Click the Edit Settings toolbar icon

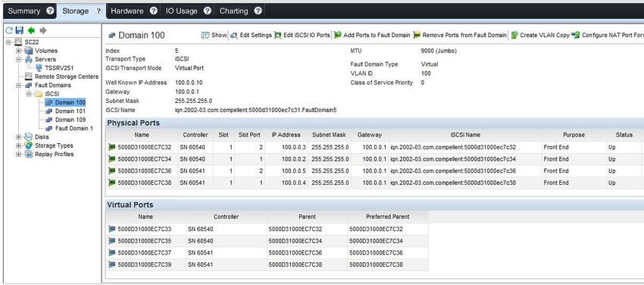[234, 36]
